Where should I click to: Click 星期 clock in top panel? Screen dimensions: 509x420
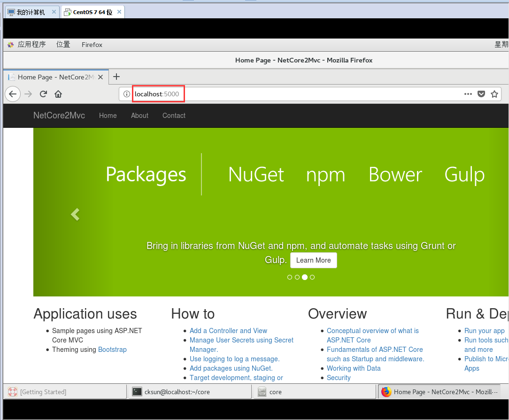tap(501, 45)
